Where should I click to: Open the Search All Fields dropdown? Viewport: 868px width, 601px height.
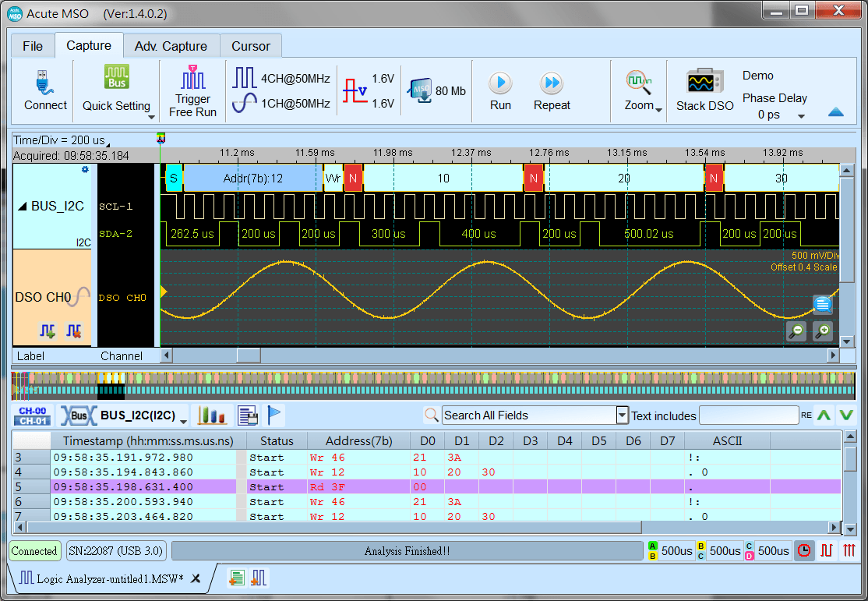coord(621,415)
